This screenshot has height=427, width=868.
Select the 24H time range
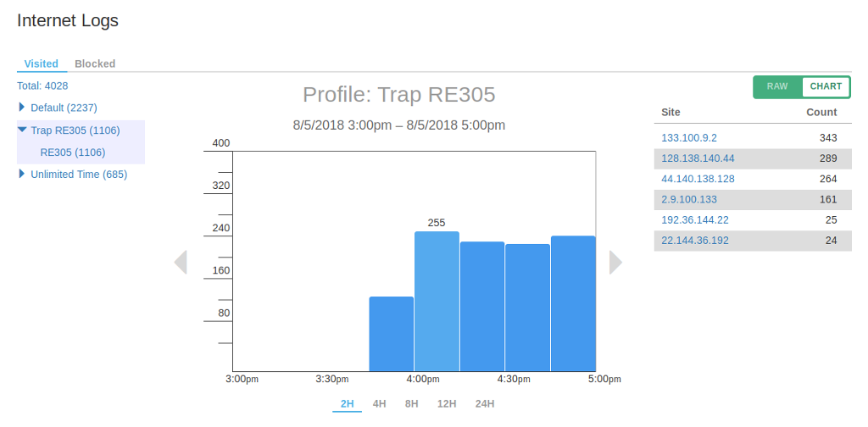tap(485, 404)
